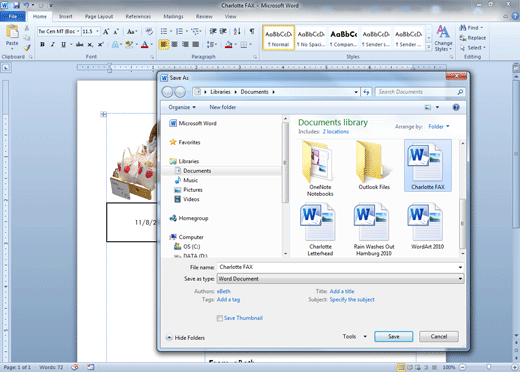520x372 pixels.
Task: Click the Subscript icon
Action: pyautogui.click(x=90, y=44)
